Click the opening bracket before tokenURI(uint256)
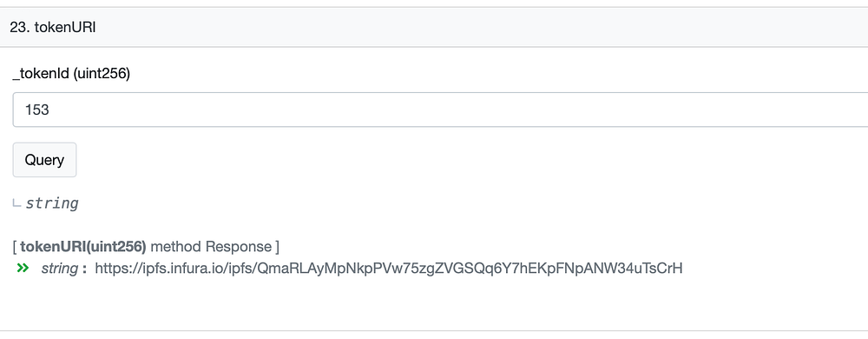Image resolution: width=868 pixels, height=339 pixels. pos(15,247)
